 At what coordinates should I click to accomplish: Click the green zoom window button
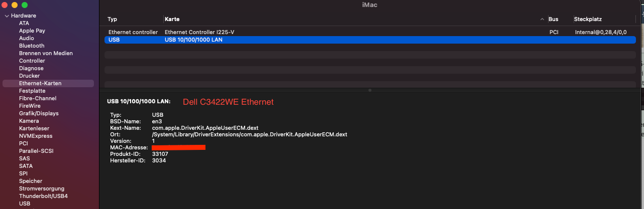[24, 5]
